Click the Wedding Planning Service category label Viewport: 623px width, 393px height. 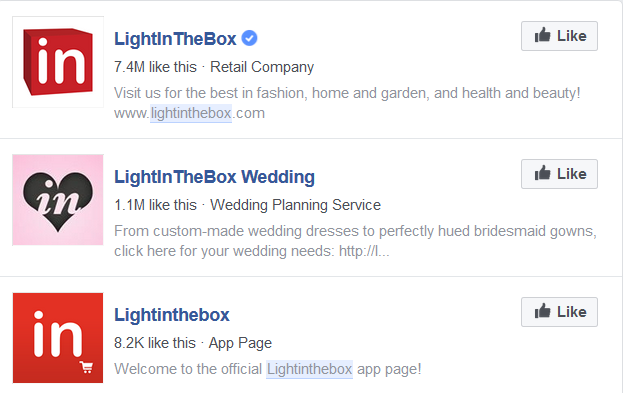coord(295,205)
